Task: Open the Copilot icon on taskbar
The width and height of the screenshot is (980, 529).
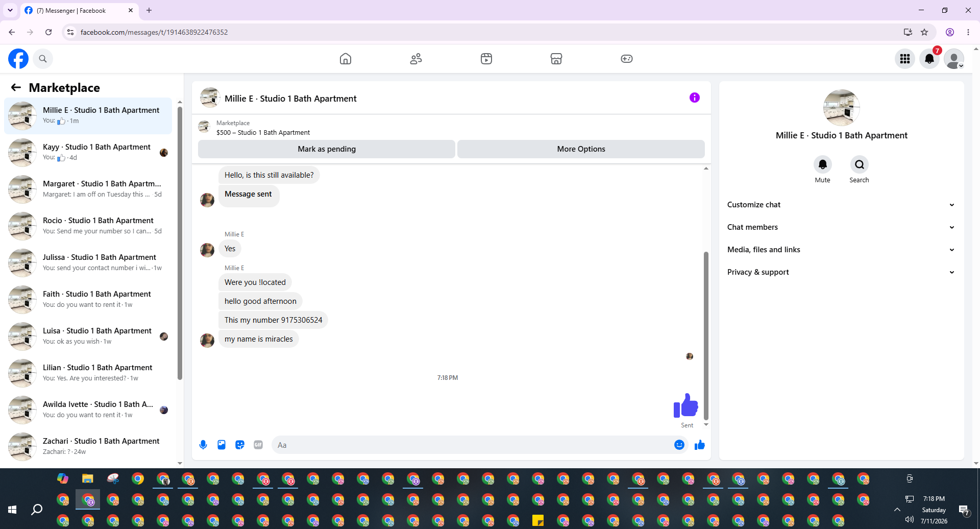Action: coord(63,478)
